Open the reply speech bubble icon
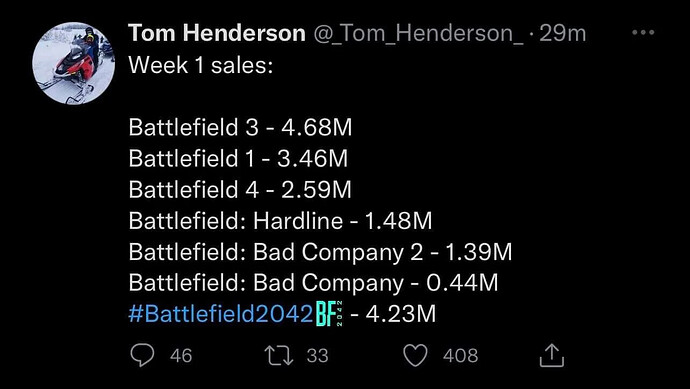 (x=143, y=355)
